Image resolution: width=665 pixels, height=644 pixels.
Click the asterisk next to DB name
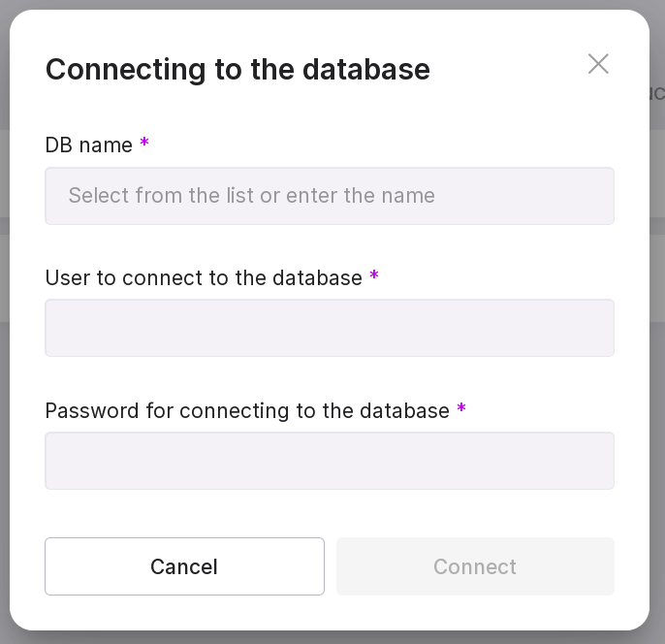pyautogui.click(x=144, y=144)
